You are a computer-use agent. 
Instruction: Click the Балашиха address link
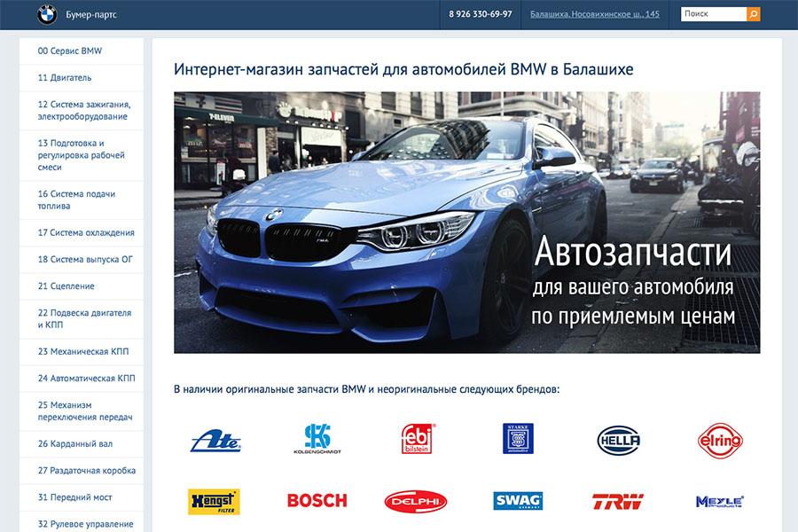tap(594, 14)
